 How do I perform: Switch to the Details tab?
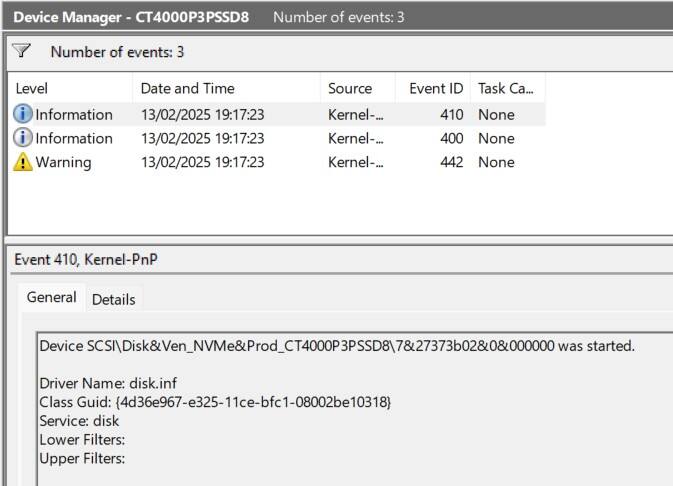113,299
